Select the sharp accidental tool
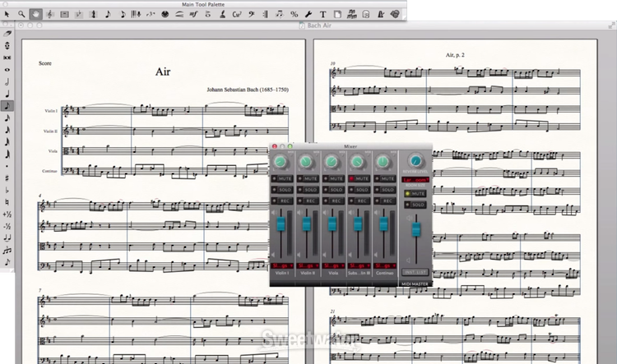Viewport: 617px width, 364px height. 7,178
